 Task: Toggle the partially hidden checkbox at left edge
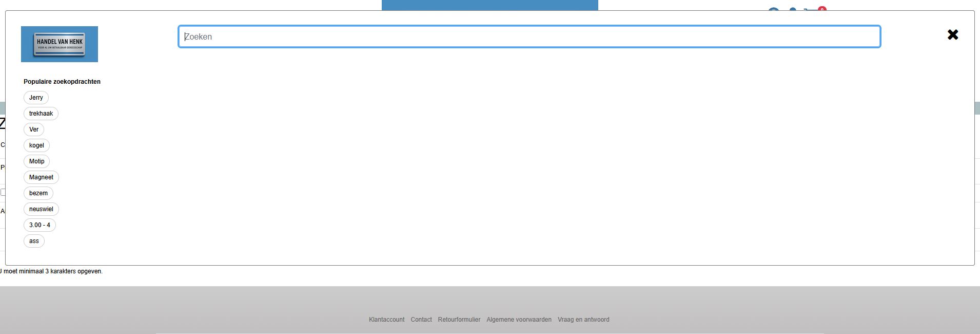(x=3, y=192)
